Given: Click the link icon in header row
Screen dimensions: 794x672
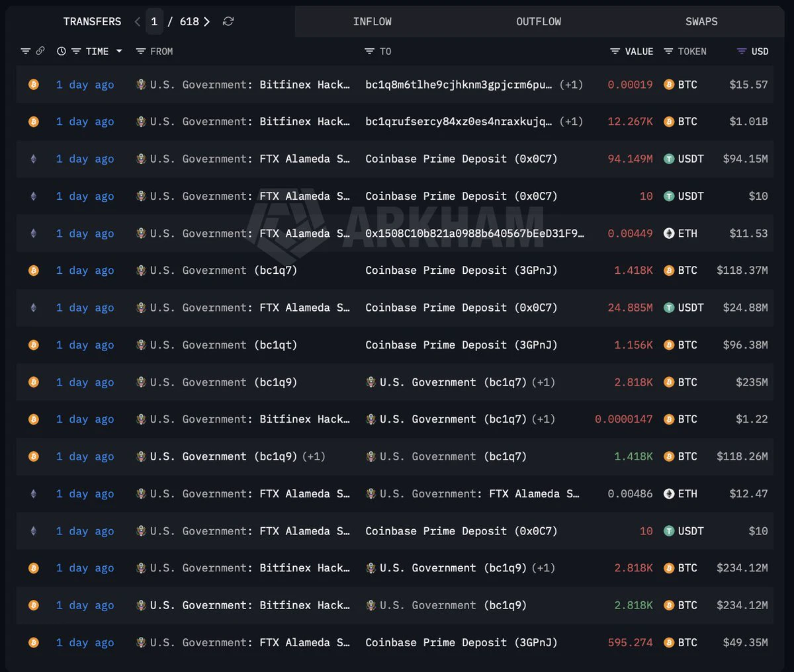Looking at the screenshot, I should pos(40,51).
